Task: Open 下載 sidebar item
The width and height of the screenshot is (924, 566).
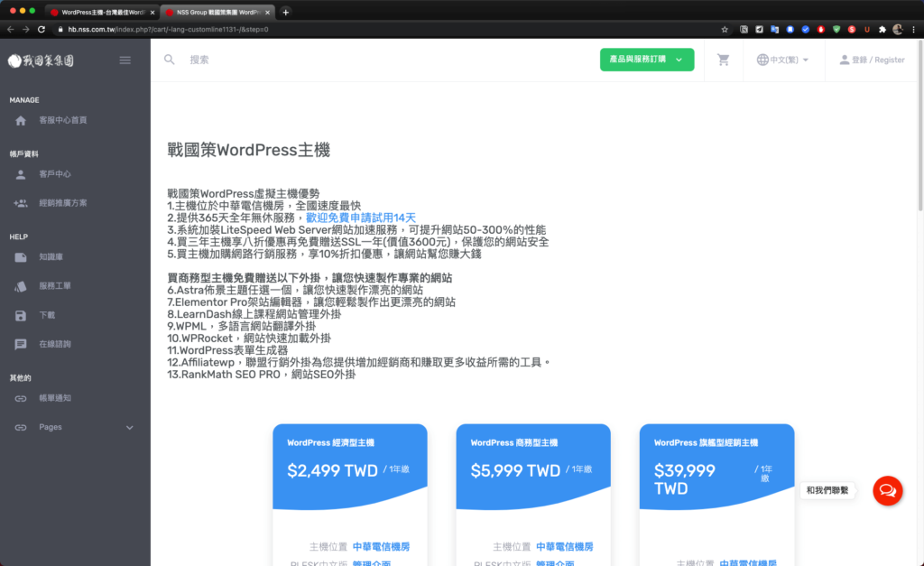Action: (47, 315)
